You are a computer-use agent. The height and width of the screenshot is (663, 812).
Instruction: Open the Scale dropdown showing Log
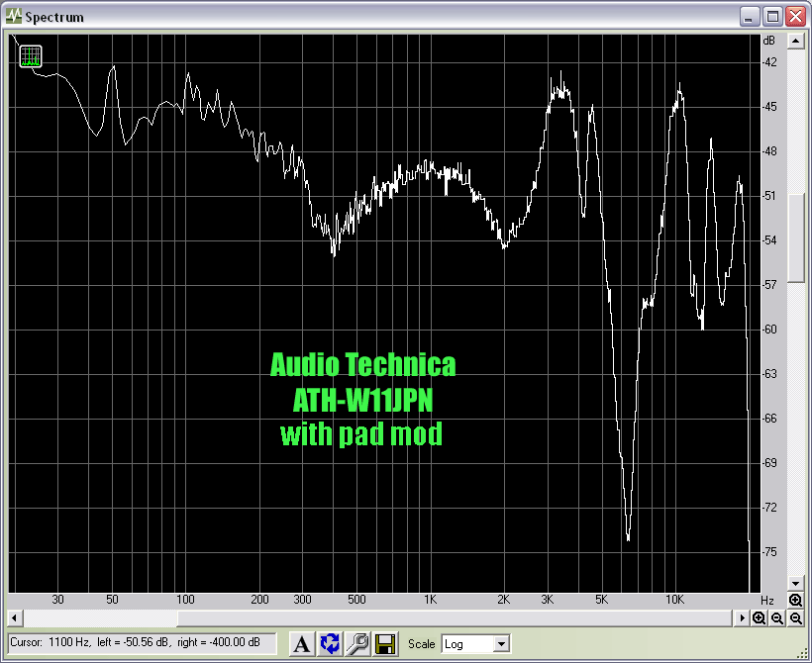click(475, 644)
